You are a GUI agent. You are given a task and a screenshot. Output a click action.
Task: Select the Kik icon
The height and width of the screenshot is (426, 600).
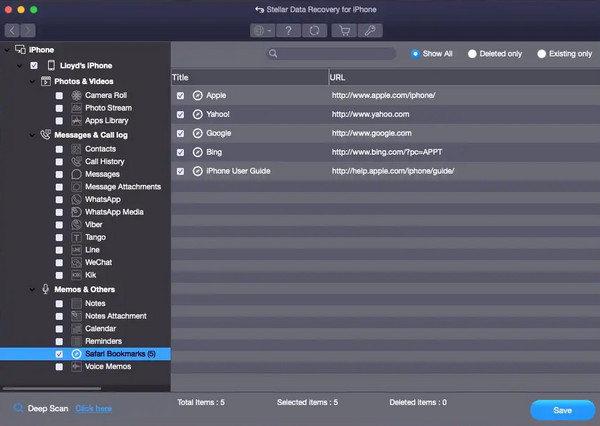77,275
